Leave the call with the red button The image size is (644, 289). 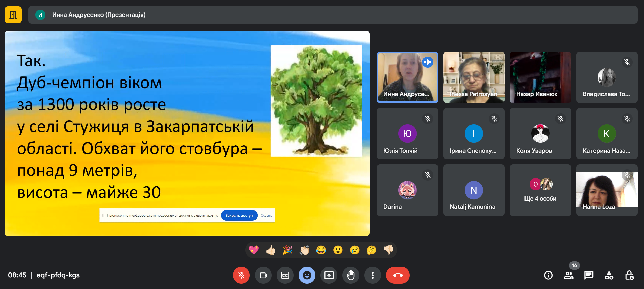click(x=398, y=275)
